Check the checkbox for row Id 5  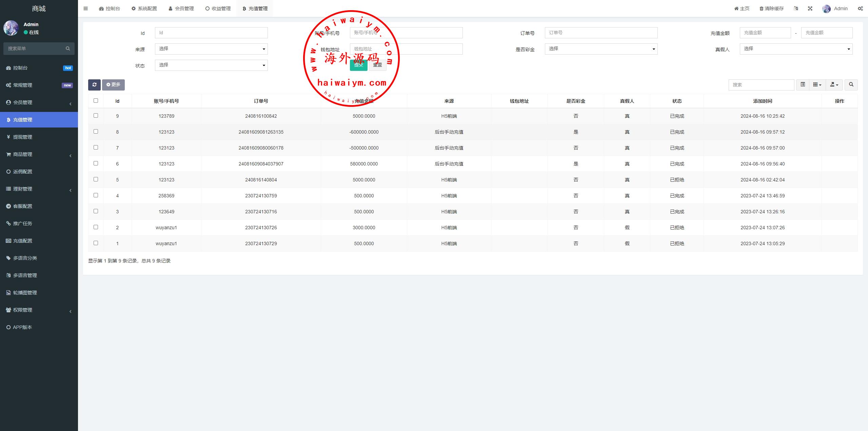pyautogui.click(x=96, y=179)
